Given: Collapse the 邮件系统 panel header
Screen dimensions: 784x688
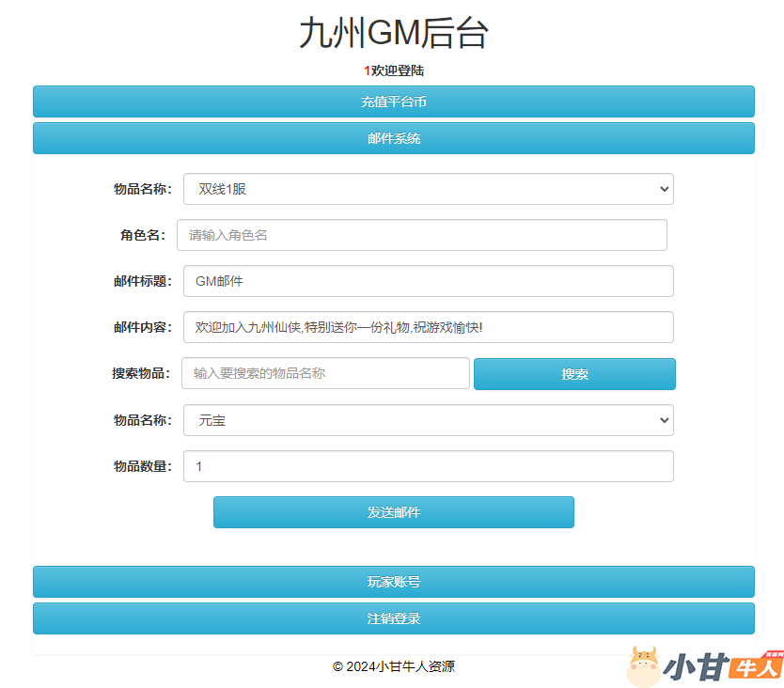Looking at the screenshot, I should click(x=393, y=138).
